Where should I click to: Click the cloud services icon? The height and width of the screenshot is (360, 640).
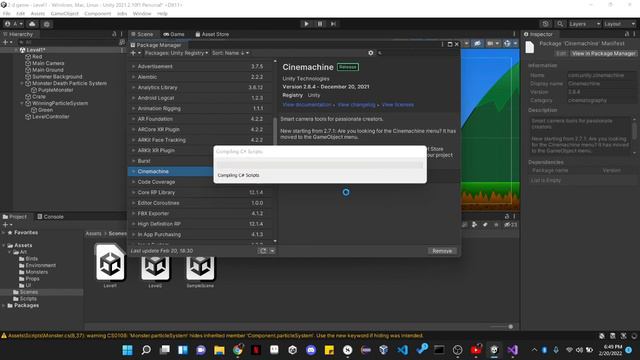click(x=32, y=24)
